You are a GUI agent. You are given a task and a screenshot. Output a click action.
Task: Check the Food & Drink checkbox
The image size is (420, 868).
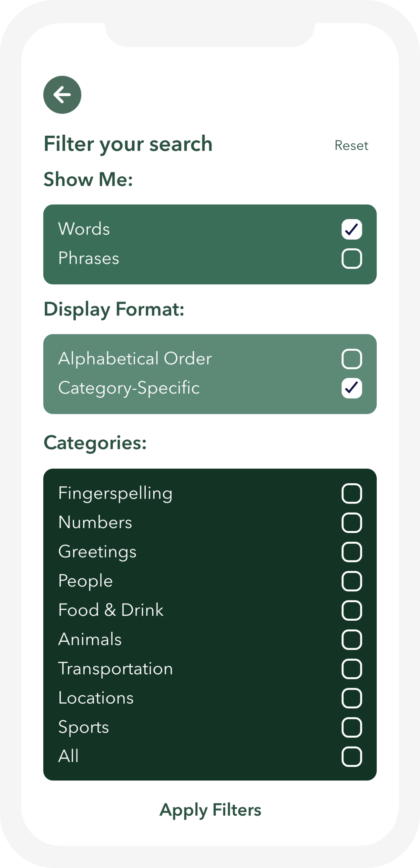tap(352, 611)
